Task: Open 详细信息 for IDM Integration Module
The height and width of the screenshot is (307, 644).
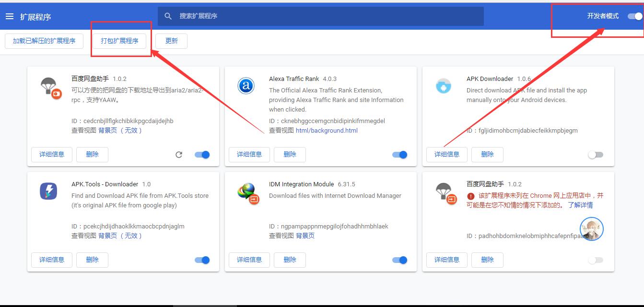Action: pos(249,260)
